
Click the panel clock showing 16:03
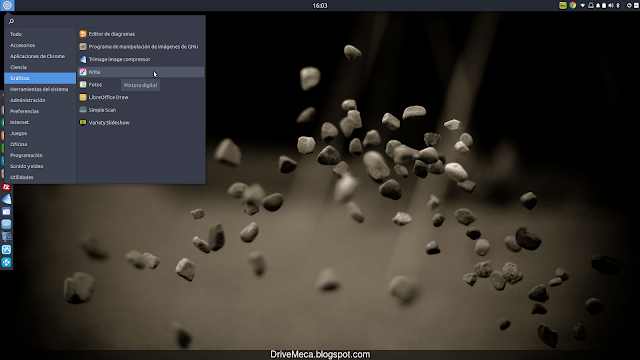click(320, 5)
